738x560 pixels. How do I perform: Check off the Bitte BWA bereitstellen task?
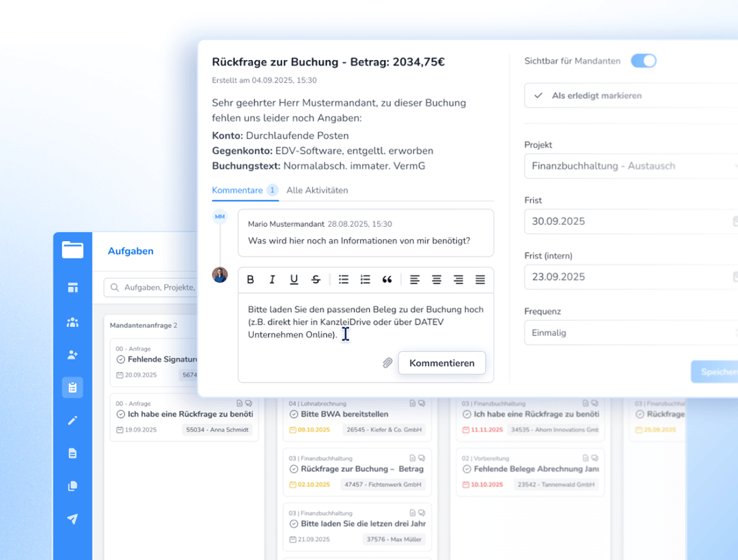coord(294,414)
